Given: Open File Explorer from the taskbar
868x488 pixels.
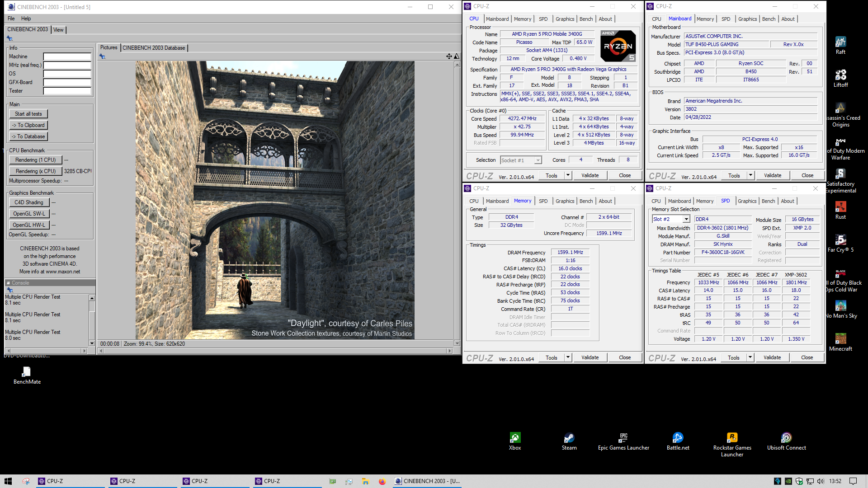Looking at the screenshot, I should [365, 481].
